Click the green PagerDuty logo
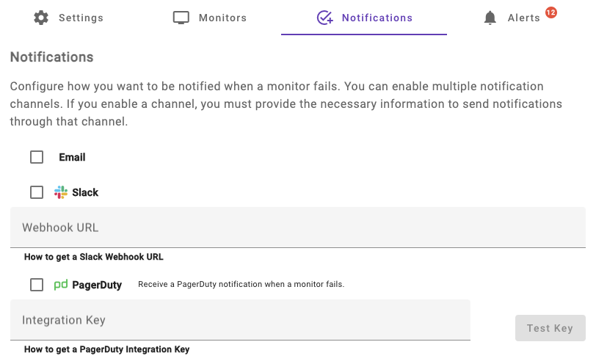The image size is (596, 364). [x=61, y=285]
